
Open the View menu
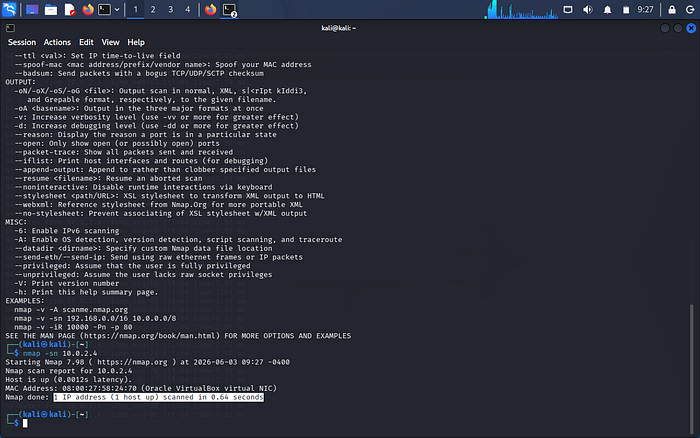(x=110, y=42)
